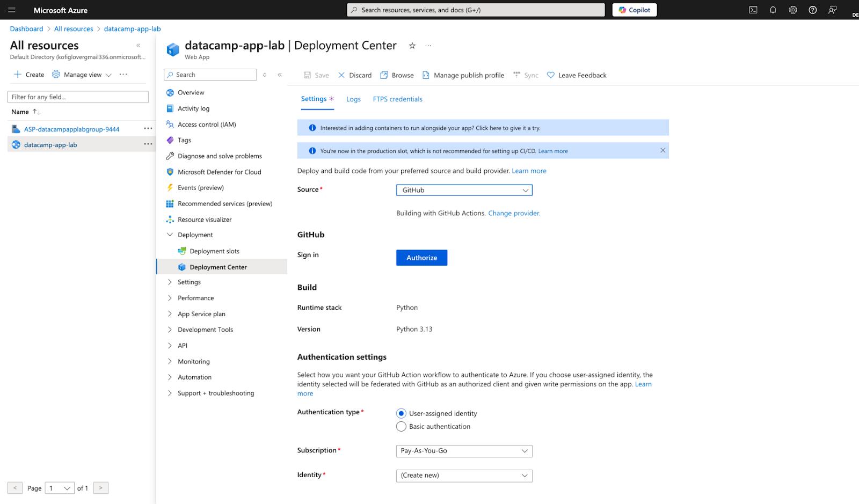Switch to the FTPS credentials tab

click(397, 99)
